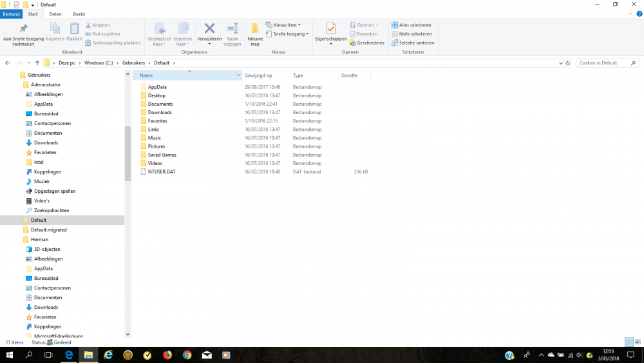The height and width of the screenshot is (363, 644).
Task: Open the Bestand menu tab
Action: [x=12, y=14]
